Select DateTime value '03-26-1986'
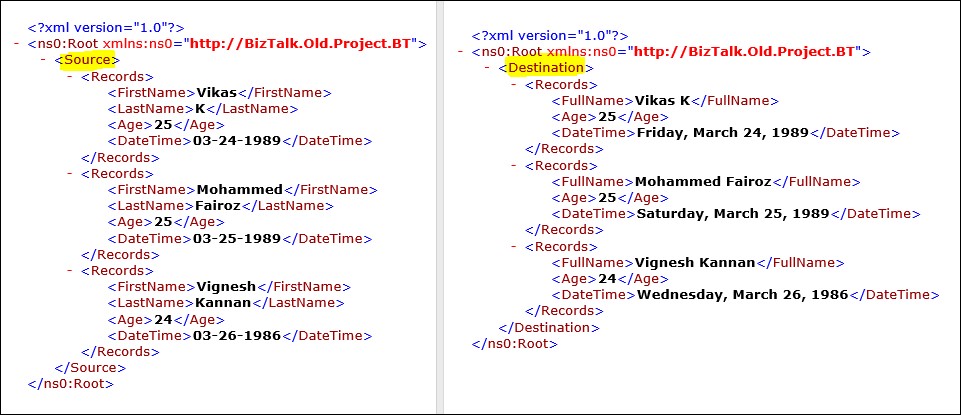This screenshot has height=415, width=961. pos(237,335)
